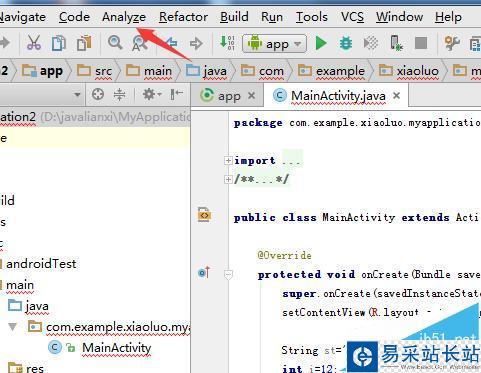Open the Window menu
The height and width of the screenshot is (373, 481).
pyautogui.click(x=400, y=17)
